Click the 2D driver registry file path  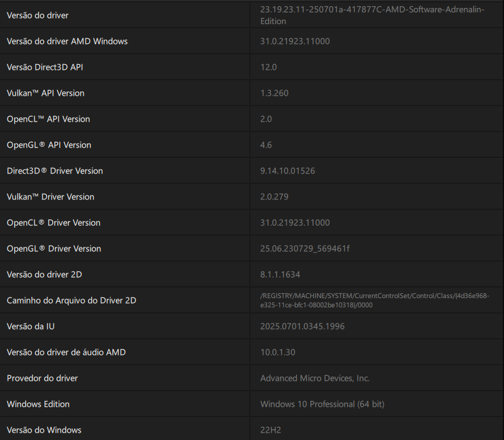click(374, 301)
